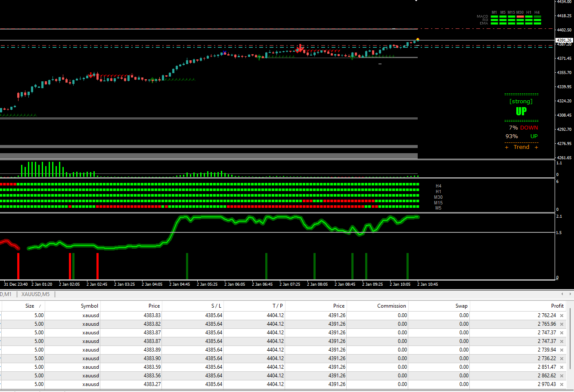
Task: Close the trade with 2 739.94 profit
Action: coord(562,350)
